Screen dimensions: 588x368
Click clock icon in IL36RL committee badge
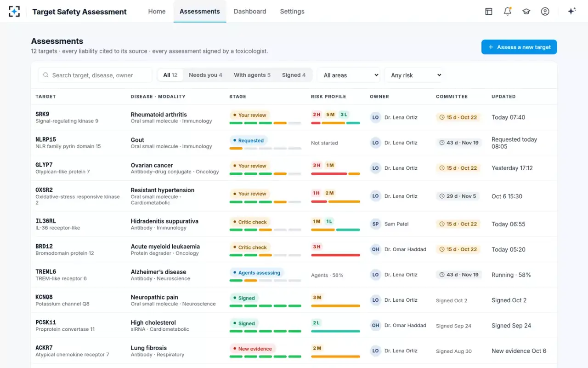coord(442,224)
